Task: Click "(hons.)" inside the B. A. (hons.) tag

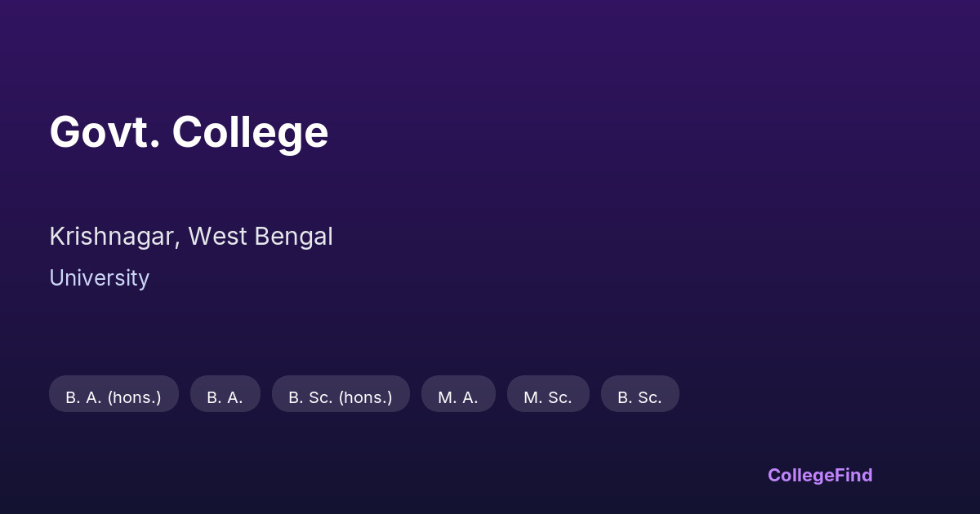Action: pos(134,397)
